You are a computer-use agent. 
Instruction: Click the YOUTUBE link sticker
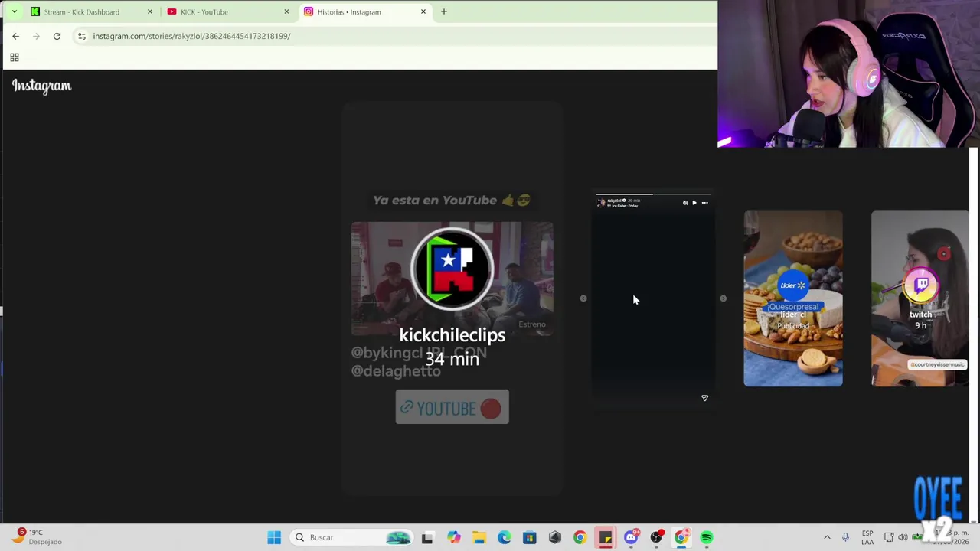tap(452, 407)
